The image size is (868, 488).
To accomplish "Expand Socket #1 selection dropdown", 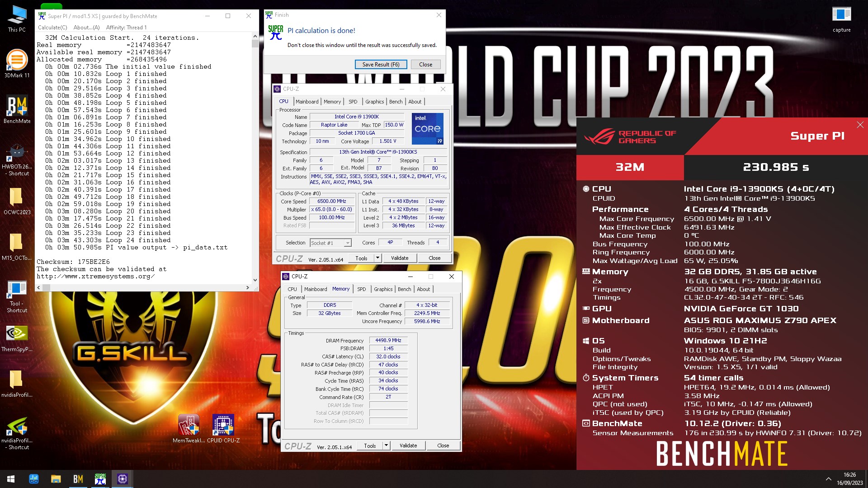I will [x=347, y=243].
